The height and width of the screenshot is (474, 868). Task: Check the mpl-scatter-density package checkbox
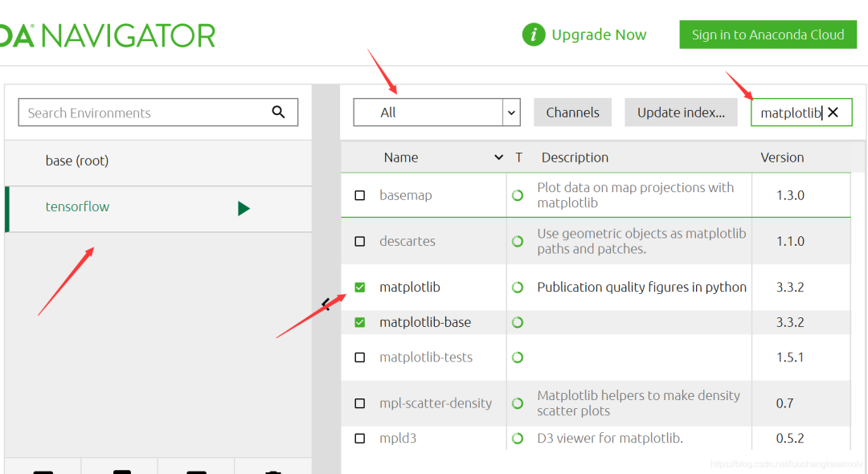coord(360,403)
